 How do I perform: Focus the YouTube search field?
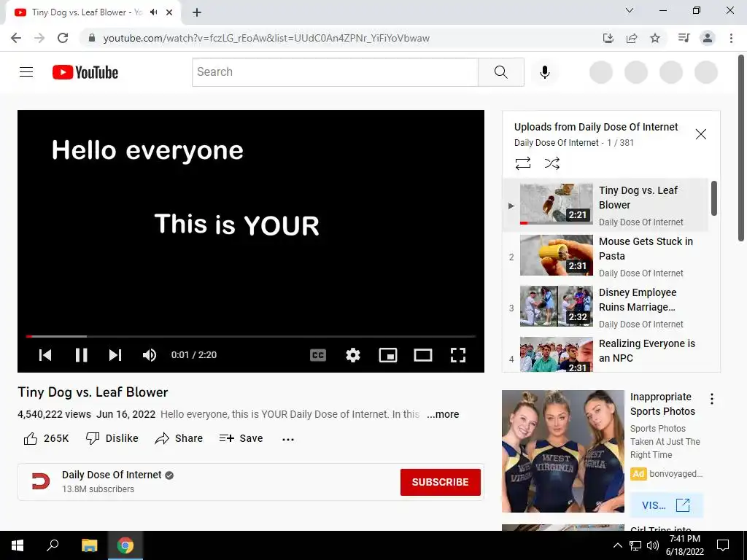(335, 72)
